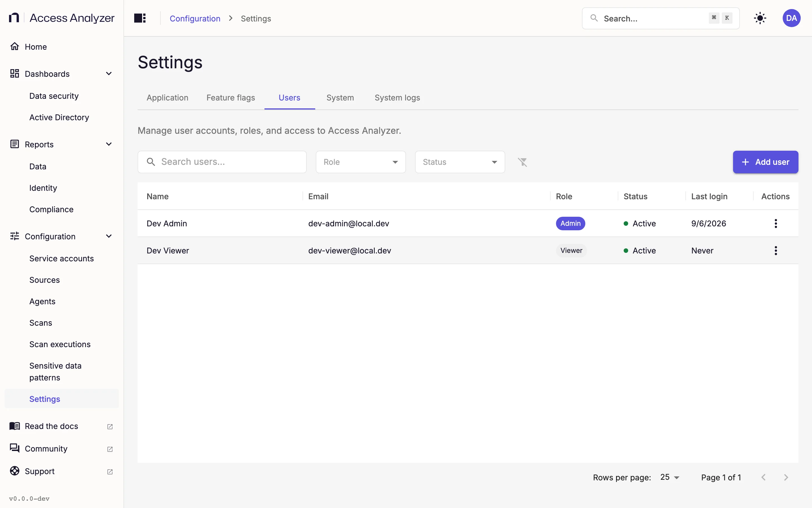Viewport: 812px width, 508px height.
Task: Click the magnifier icon in global search
Action: click(594, 18)
